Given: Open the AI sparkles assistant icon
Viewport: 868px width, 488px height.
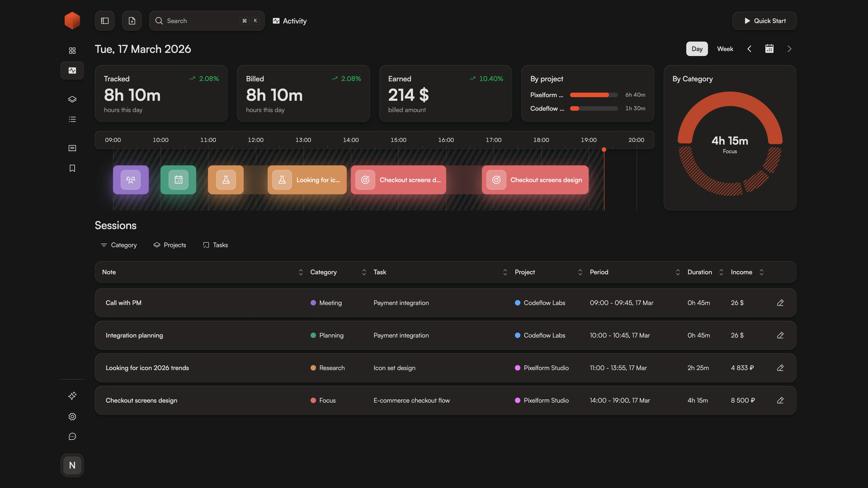Looking at the screenshot, I should (x=72, y=396).
